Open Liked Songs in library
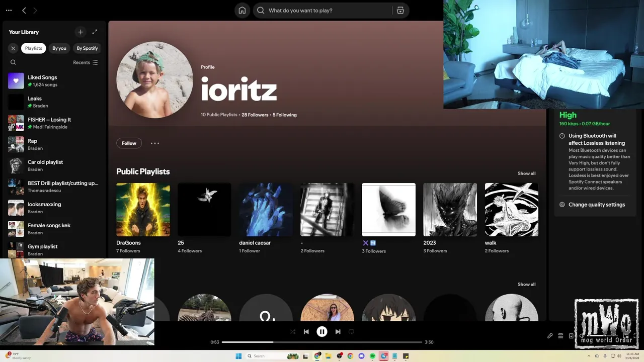The image size is (644, 362). point(54,81)
